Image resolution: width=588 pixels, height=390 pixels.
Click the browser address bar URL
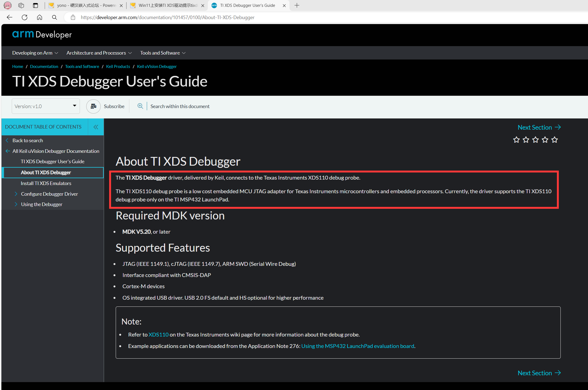[x=168, y=17]
